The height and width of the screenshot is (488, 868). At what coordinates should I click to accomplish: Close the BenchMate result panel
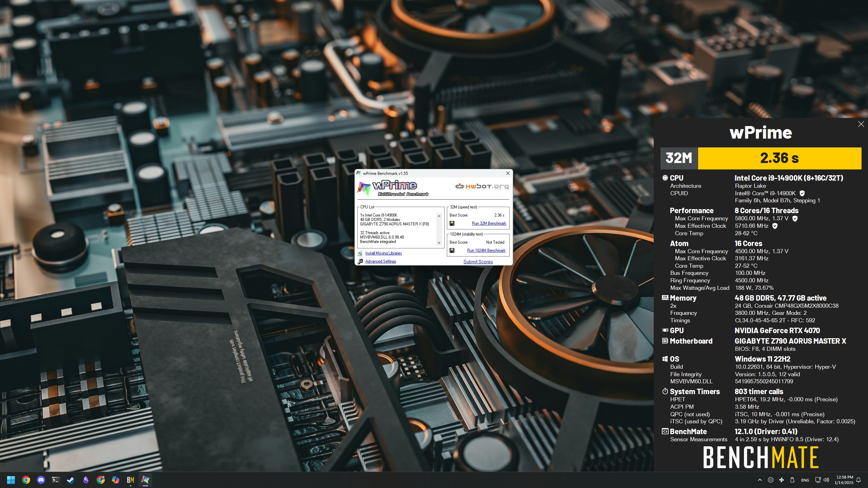(861, 124)
